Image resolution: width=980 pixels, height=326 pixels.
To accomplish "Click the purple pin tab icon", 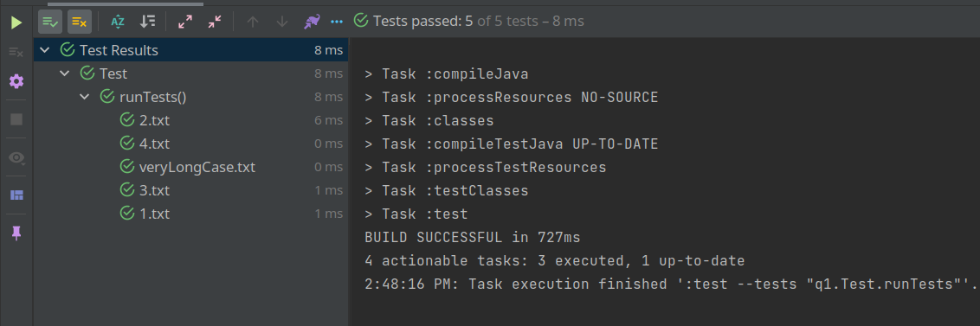I will (16, 233).
